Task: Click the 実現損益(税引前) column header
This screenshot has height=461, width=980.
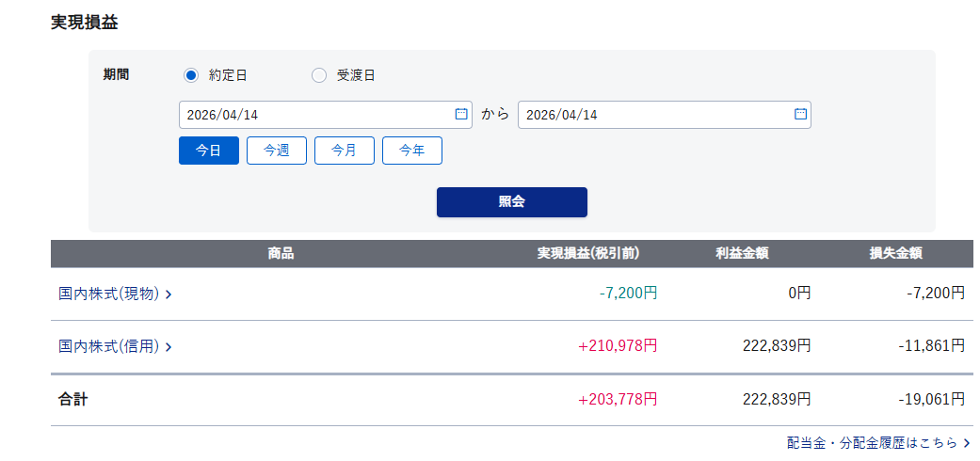Action: point(588,253)
